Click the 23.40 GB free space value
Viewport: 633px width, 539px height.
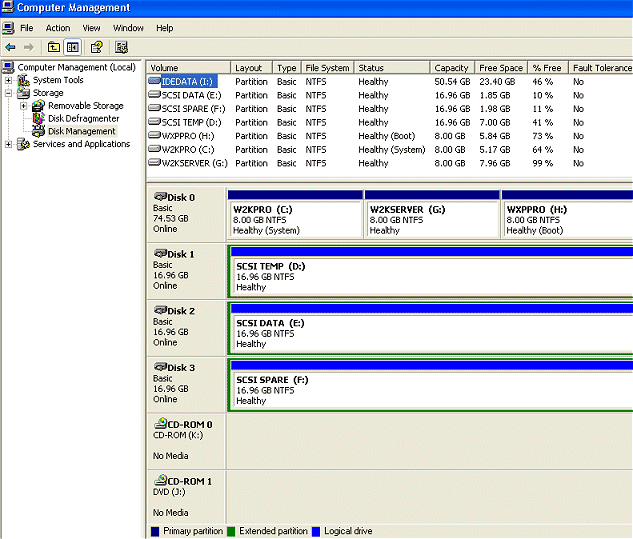(x=497, y=82)
